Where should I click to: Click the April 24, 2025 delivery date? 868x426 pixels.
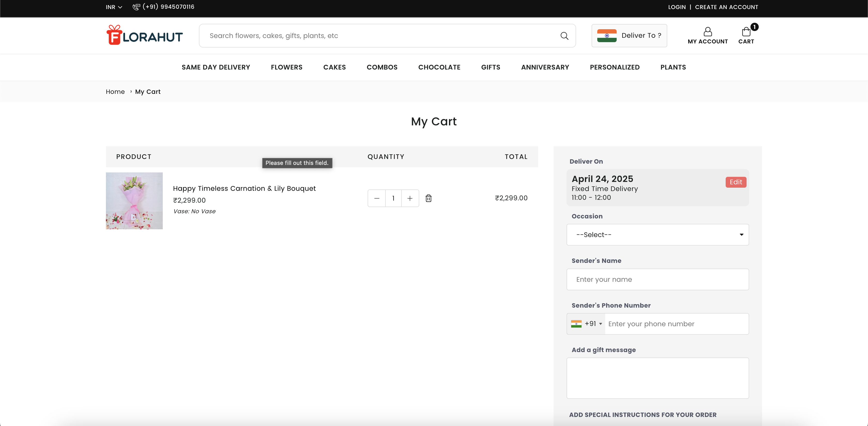click(x=602, y=179)
